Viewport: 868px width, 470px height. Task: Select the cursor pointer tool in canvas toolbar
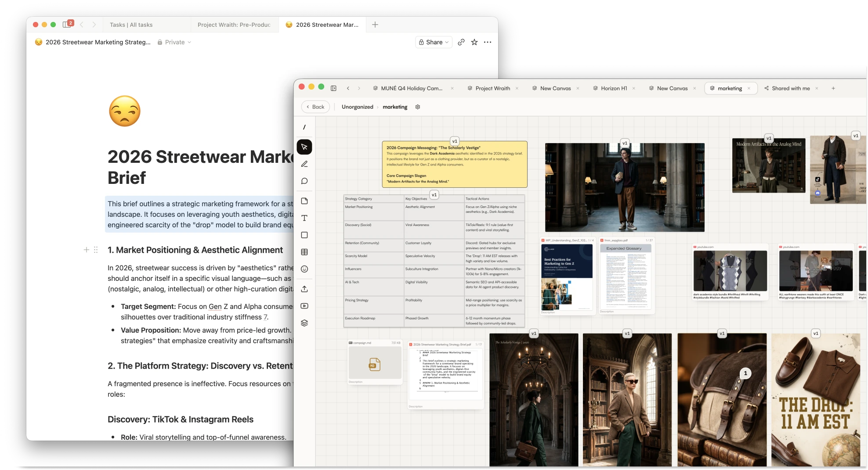(x=304, y=147)
